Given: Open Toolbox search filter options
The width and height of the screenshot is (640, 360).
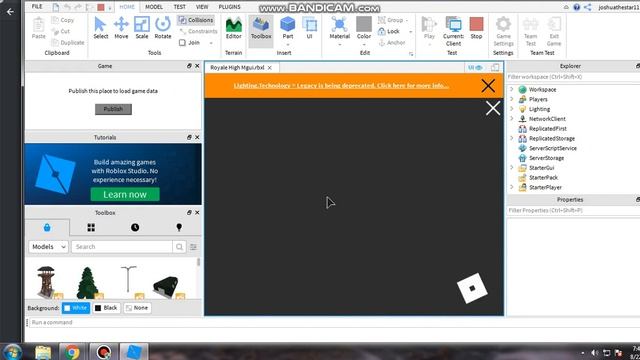Looking at the screenshot, I should point(193,247).
